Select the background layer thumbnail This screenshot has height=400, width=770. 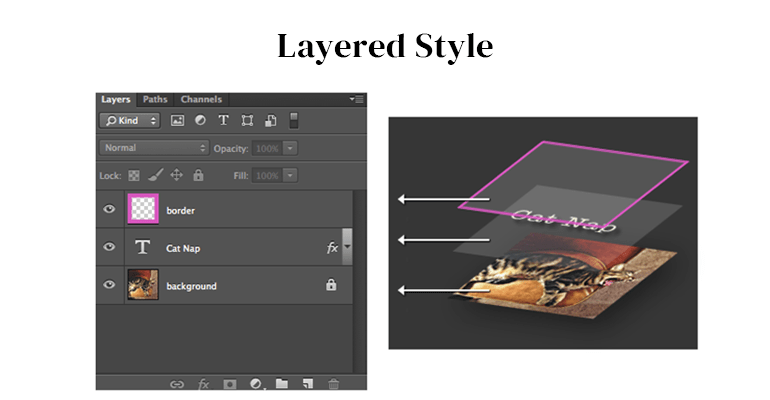pyautogui.click(x=144, y=286)
